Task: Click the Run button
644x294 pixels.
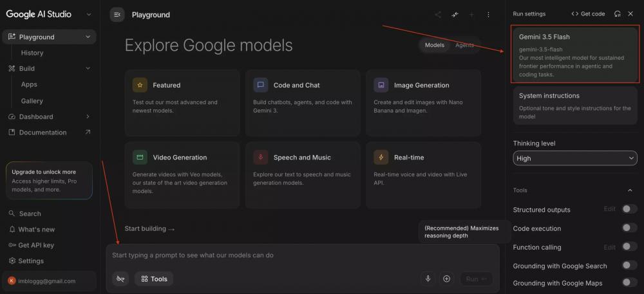Action: [x=476, y=279]
